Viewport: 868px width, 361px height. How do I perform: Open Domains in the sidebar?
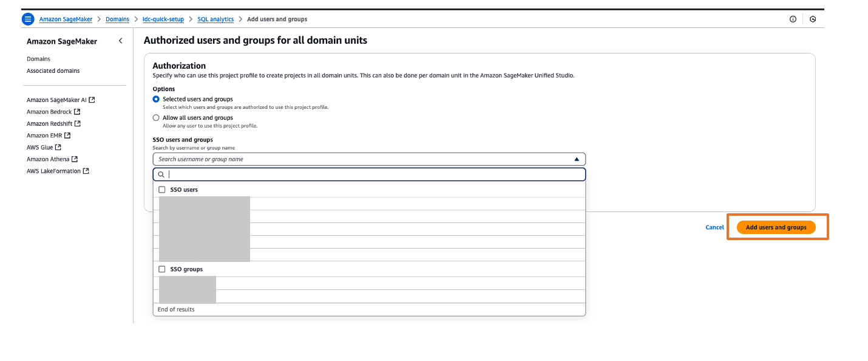(38, 58)
